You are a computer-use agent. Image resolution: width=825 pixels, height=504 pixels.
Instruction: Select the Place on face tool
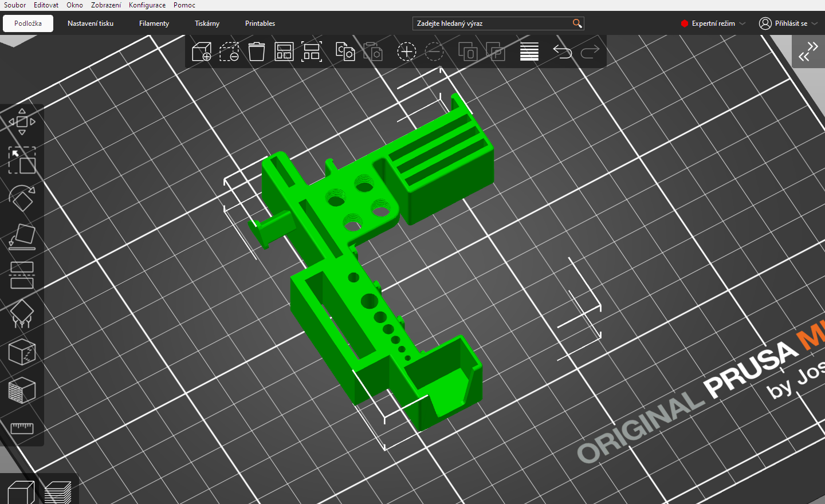point(22,237)
